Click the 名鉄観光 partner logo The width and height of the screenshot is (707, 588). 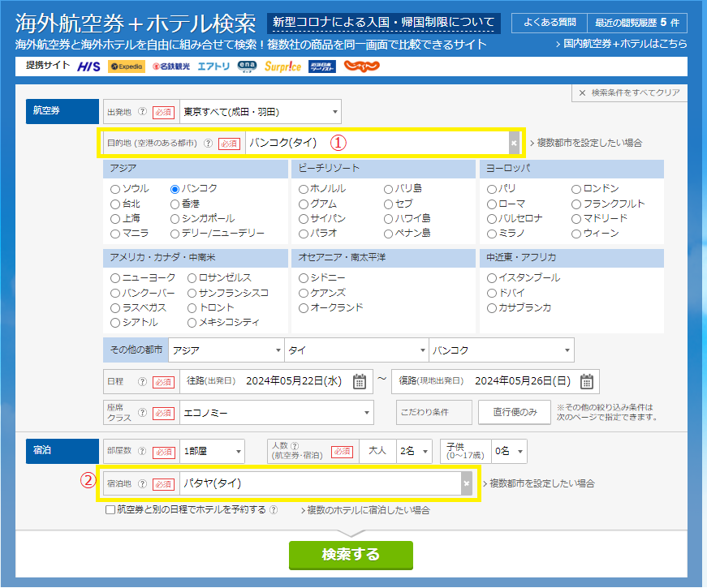point(171,67)
